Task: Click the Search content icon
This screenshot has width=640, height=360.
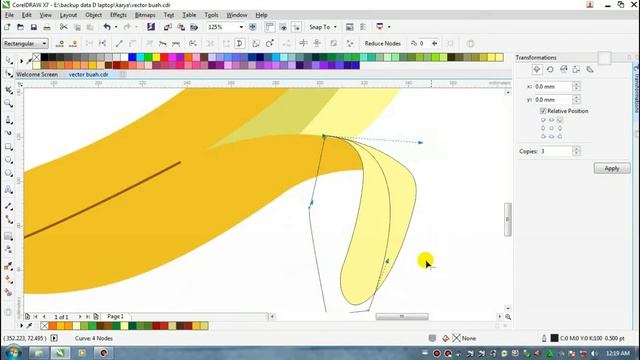Action: [x=151, y=27]
